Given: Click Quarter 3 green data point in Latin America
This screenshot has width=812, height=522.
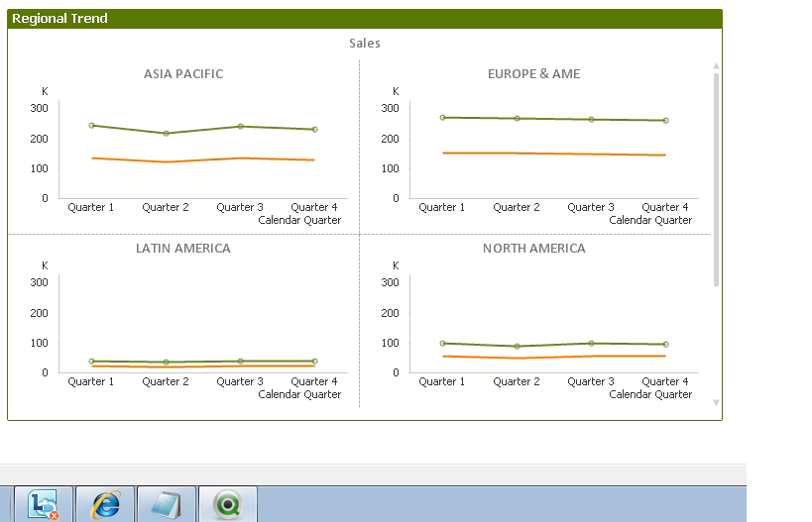Looking at the screenshot, I should tap(240, 362).
